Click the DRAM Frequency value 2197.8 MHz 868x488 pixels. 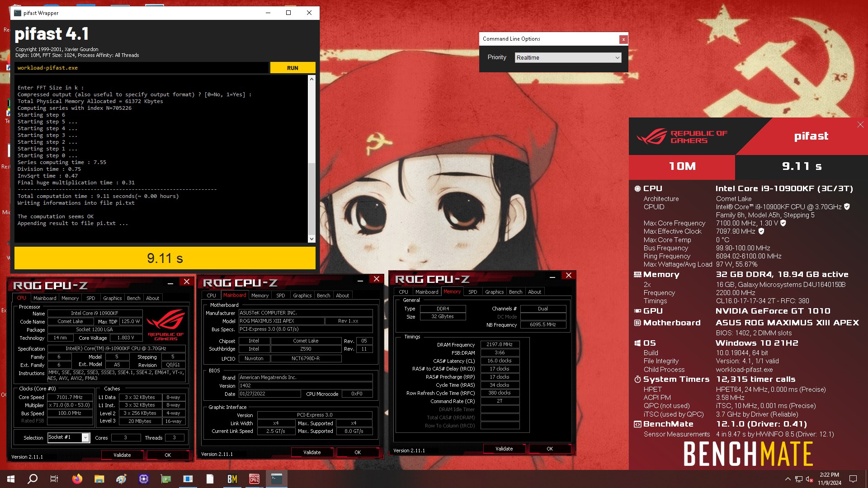pos(500,344)
